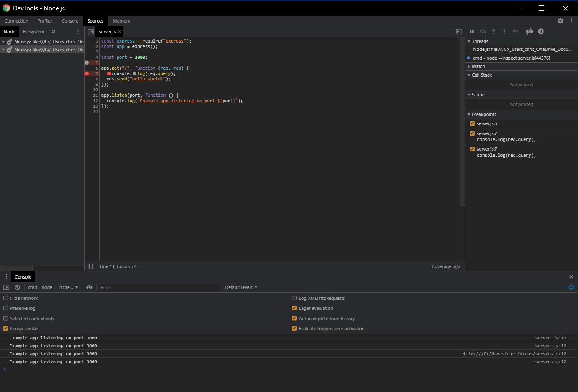
Task: Expand the first Node.js file tree item
Action: coord(3,42)
